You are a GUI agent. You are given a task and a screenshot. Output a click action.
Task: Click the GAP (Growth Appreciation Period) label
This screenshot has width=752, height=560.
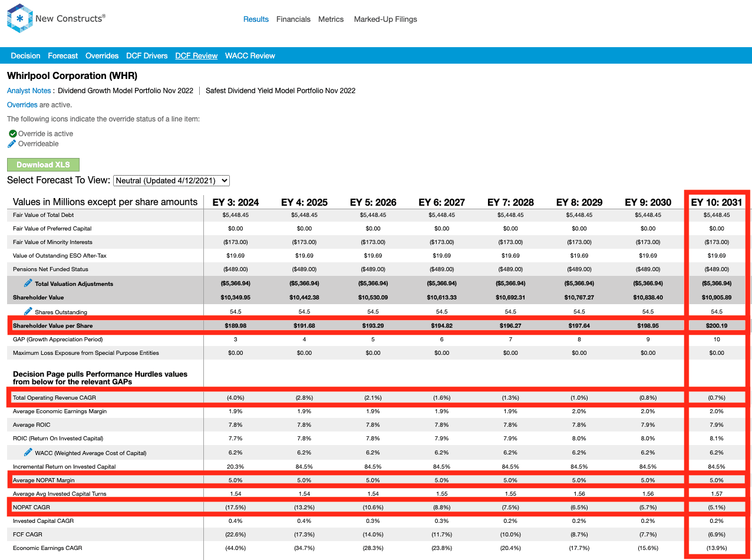pos(58,340)
